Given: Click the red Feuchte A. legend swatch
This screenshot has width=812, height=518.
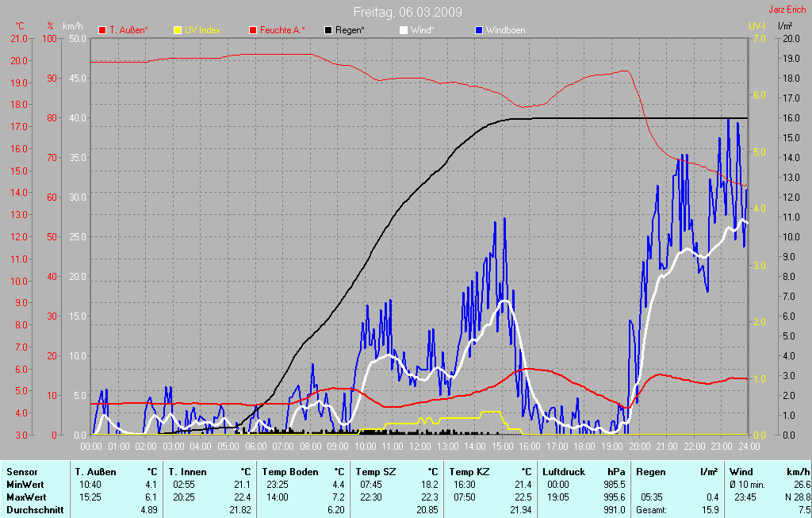Looking at the screenshot, I should (x=254, y=30).
